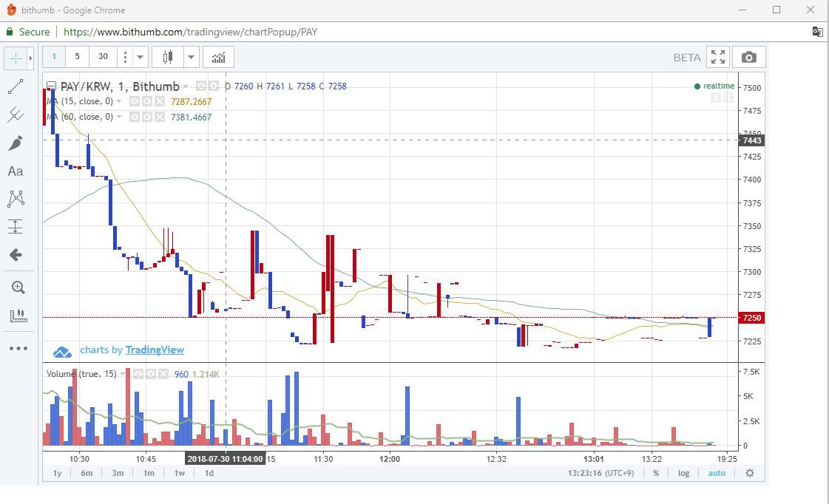Expand the PAY/KRW symbol dropdown arrow
829x504 pixels.
tap(186, 86)
